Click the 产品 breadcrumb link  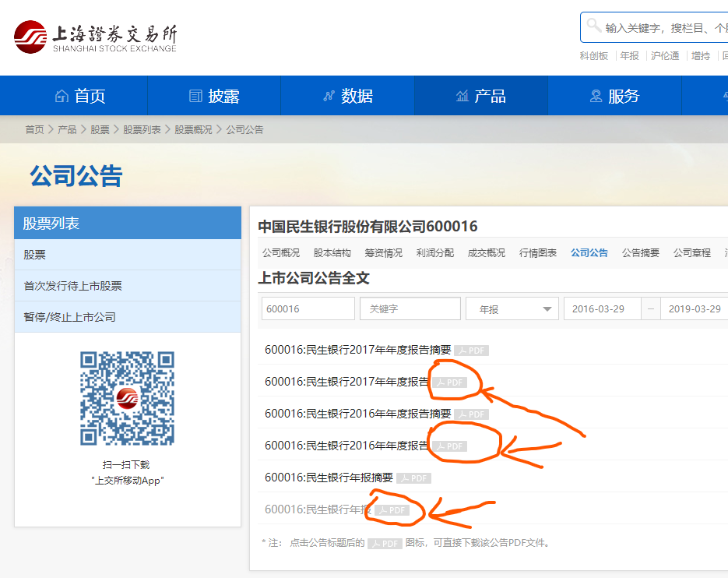(67, 129)
